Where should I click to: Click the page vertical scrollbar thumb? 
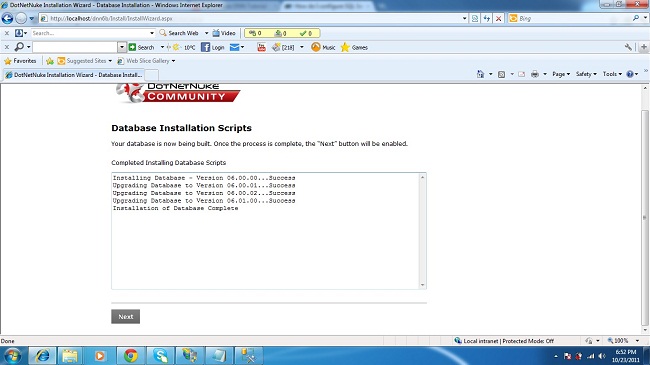(x=645, y=218)
